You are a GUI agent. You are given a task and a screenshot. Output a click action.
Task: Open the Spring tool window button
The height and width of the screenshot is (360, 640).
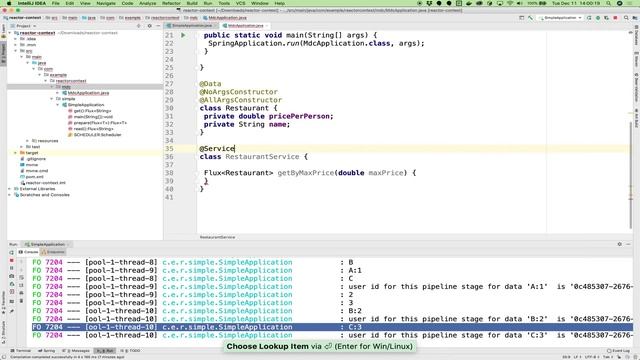[x=47, y=351]
